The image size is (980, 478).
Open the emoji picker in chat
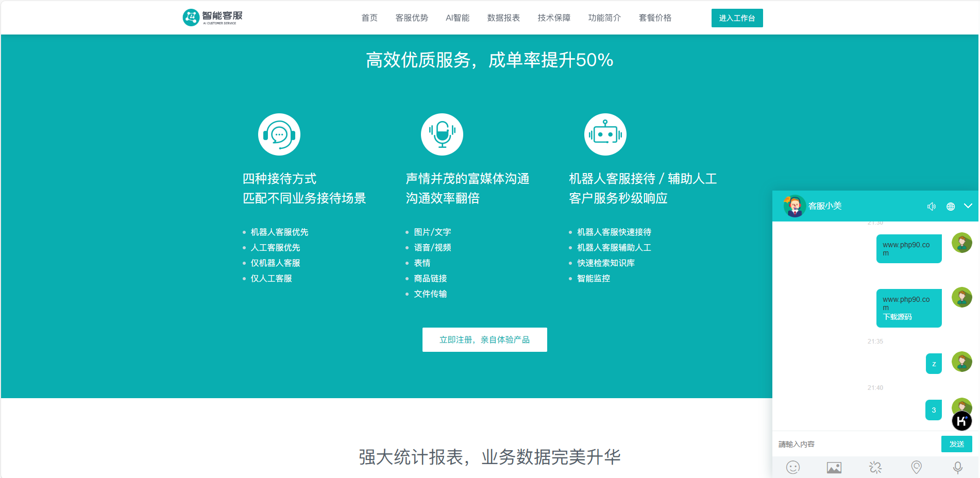793,467
